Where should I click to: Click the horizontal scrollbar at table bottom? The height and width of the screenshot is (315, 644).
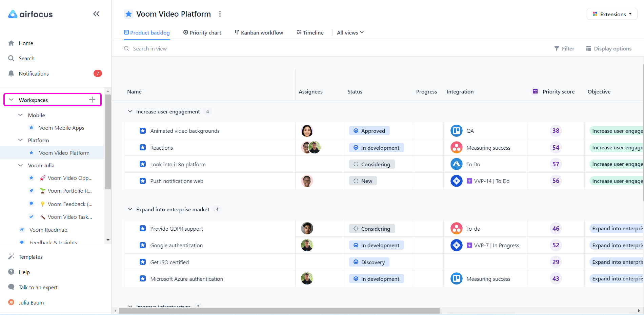tap(279, 311)
